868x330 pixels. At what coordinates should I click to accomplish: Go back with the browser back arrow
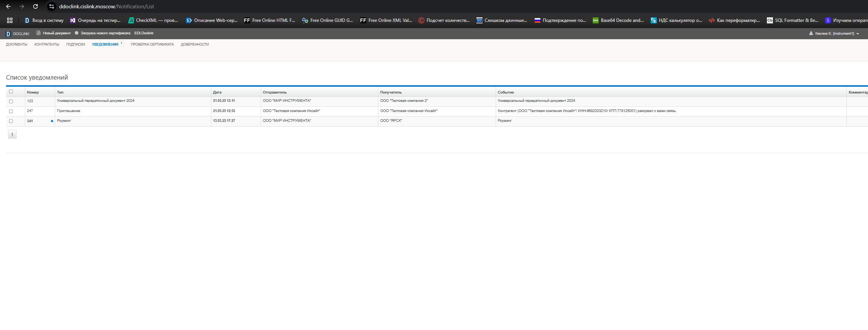point(8,6)
